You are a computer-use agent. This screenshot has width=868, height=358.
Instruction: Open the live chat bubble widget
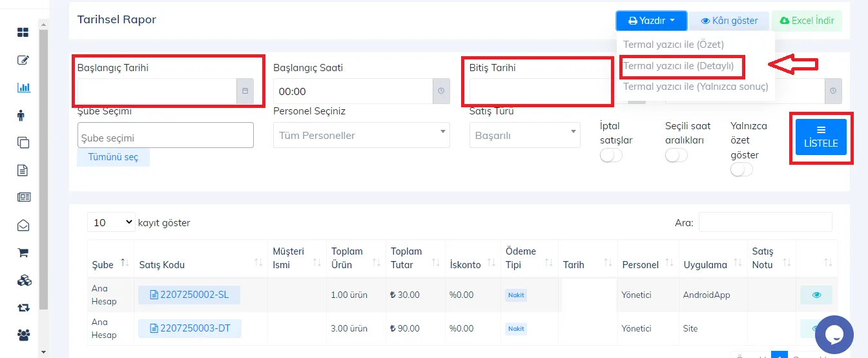(834, 335)
